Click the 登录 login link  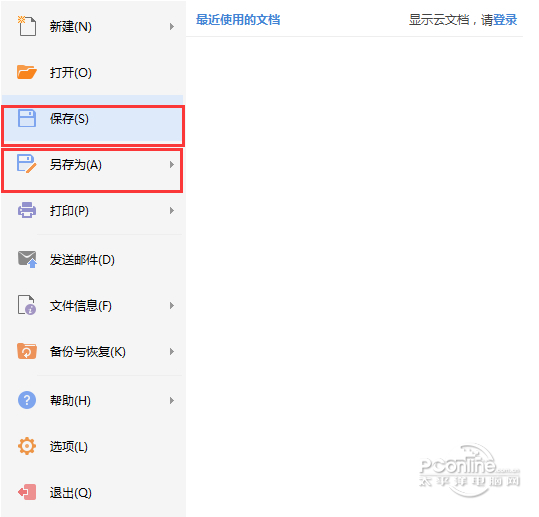[505, 20]
